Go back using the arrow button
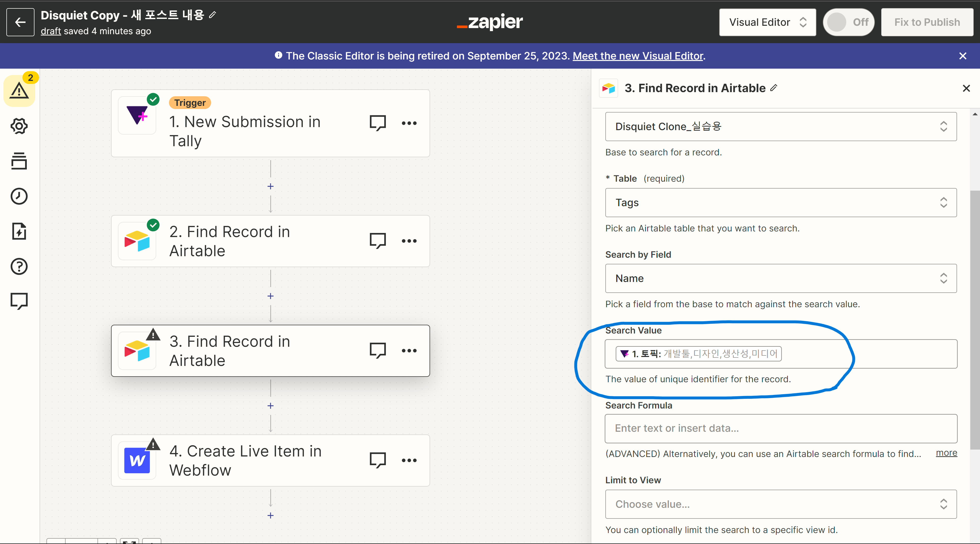 [20, 22]
